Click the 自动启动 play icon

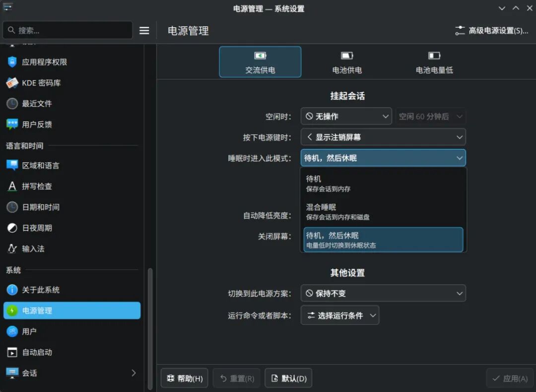[12, 352]
